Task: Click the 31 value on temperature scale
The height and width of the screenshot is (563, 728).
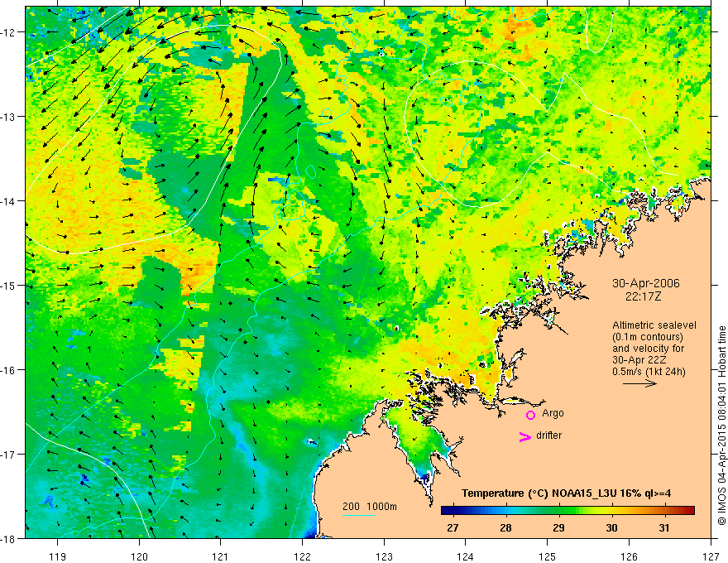Action: point(664,527)
